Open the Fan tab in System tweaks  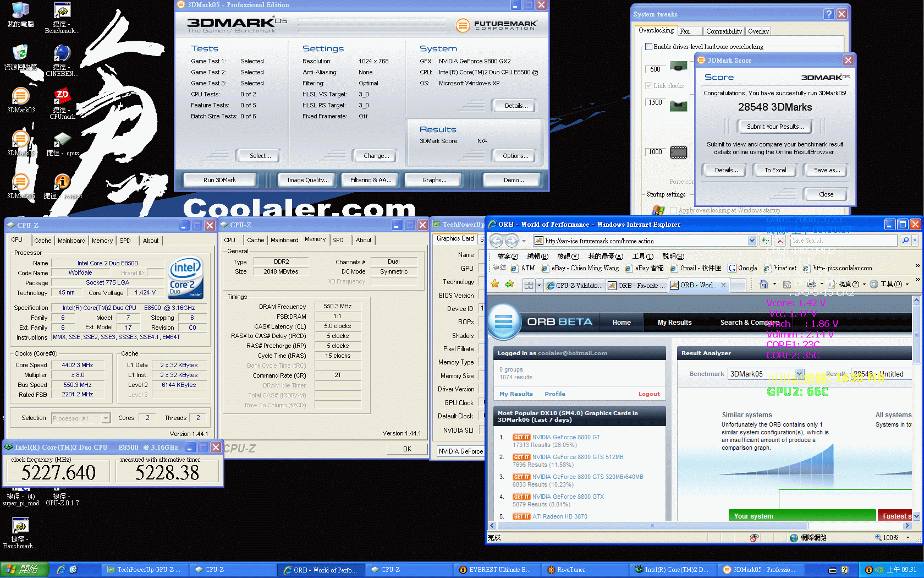pyautogui.click(x=690, y=31)
